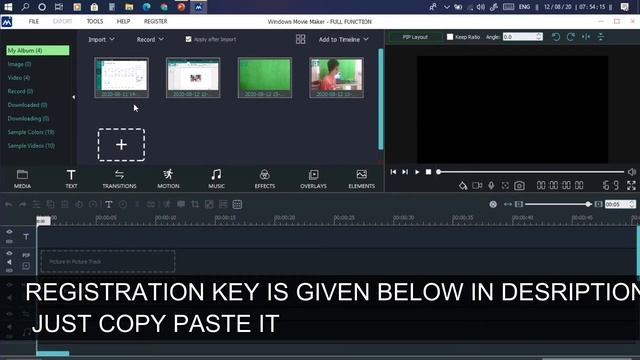Open the MEDIA panel
Image resolution: width=640 pixels, height=360 pixels.
[x=22, y=179]
